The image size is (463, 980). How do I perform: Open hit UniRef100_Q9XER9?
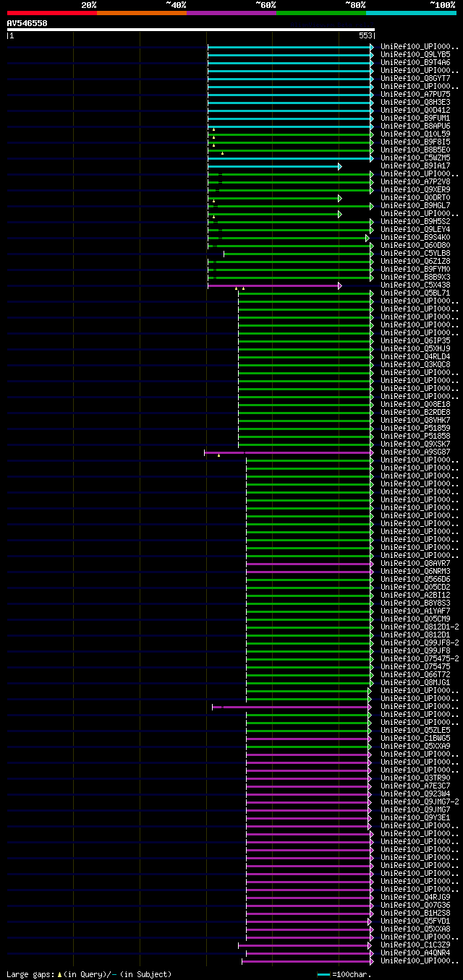[x=416, y=189]
